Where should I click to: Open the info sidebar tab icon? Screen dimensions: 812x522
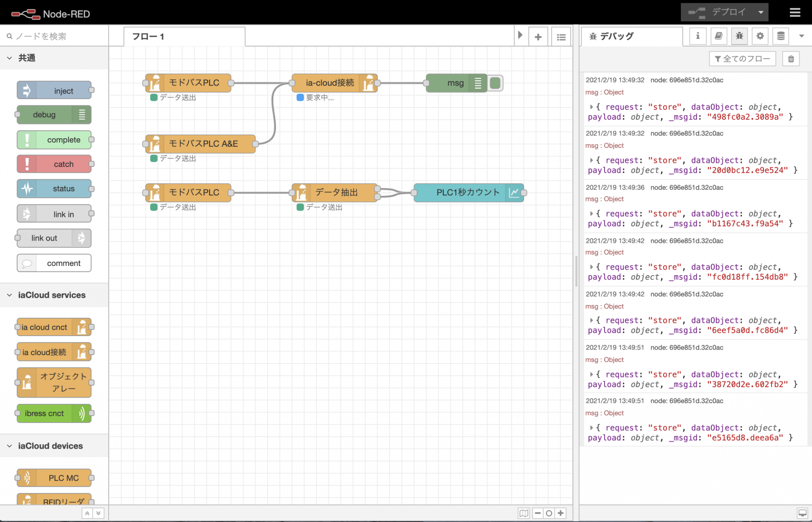(x=697, y=36)
